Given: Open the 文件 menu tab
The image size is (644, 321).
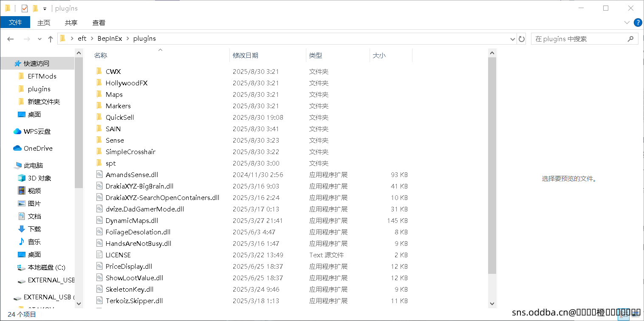Looking at the screenshot, I should pyautogui.click(x=15, y=23).
